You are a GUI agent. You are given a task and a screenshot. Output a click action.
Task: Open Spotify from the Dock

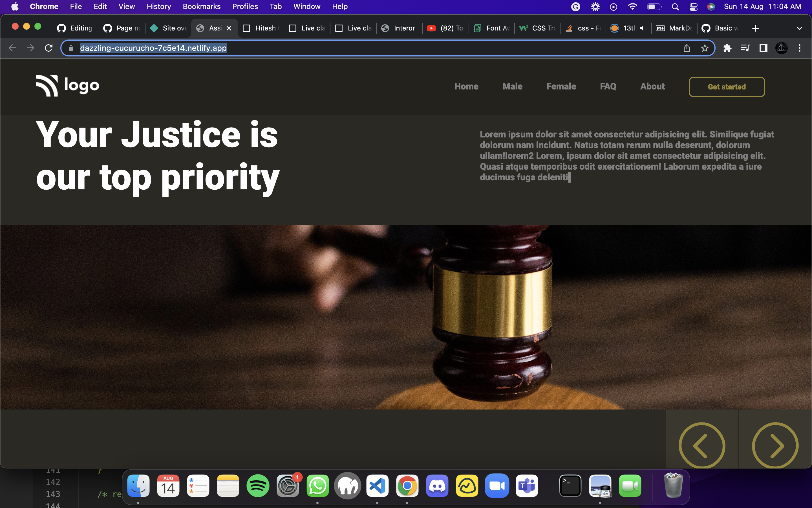(x=258, y=486)
